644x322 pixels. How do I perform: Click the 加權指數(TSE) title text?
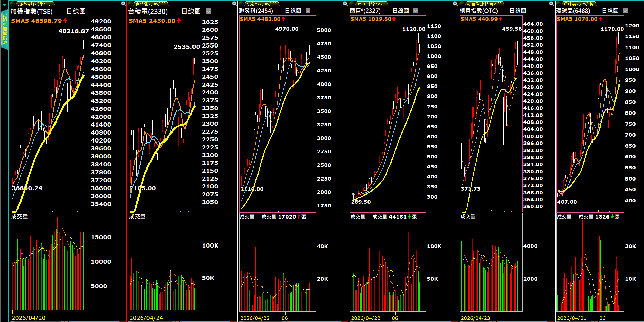[x=31, y=11]
